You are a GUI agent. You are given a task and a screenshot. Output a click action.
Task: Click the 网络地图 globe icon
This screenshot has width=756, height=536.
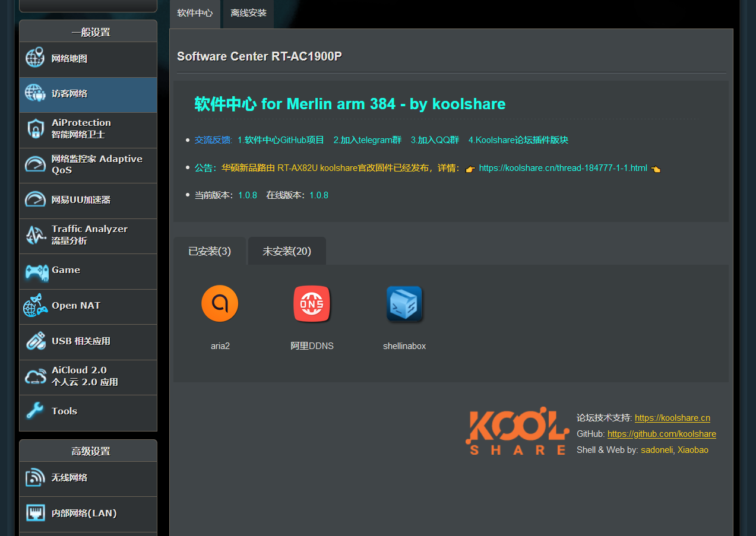(35, 58)
